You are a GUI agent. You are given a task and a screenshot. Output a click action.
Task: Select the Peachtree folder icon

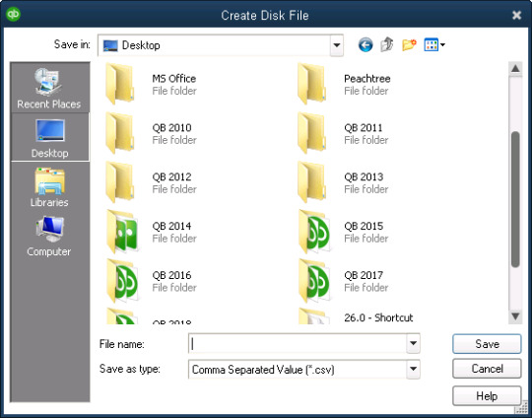coord(311,84)
